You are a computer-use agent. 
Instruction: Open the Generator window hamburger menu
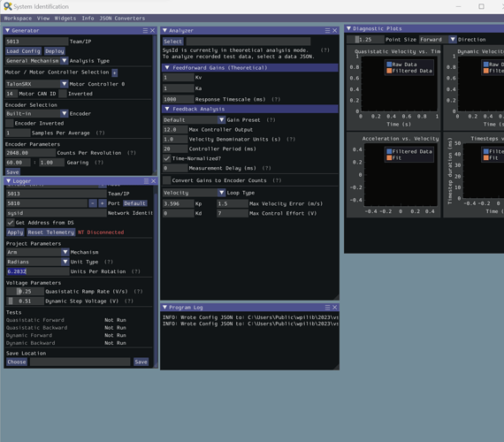pos(145,31)
